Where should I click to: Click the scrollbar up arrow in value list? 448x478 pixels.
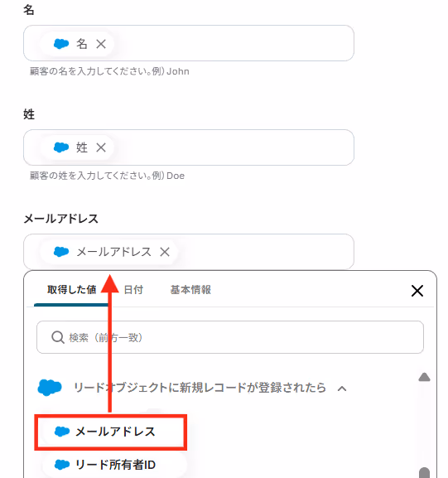point(424,377)
